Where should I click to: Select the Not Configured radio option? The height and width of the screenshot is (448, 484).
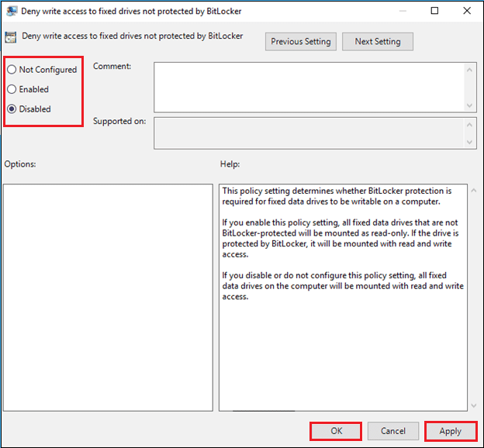12,70
